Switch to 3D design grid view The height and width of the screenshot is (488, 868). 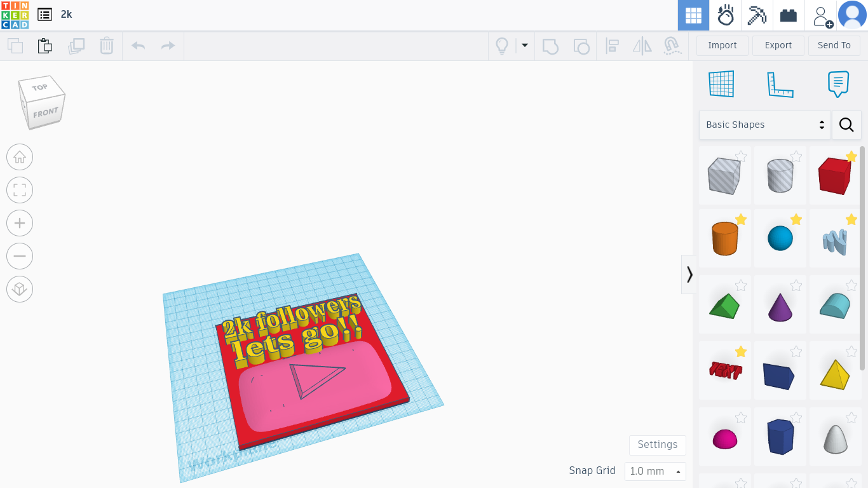coord(693,15)
